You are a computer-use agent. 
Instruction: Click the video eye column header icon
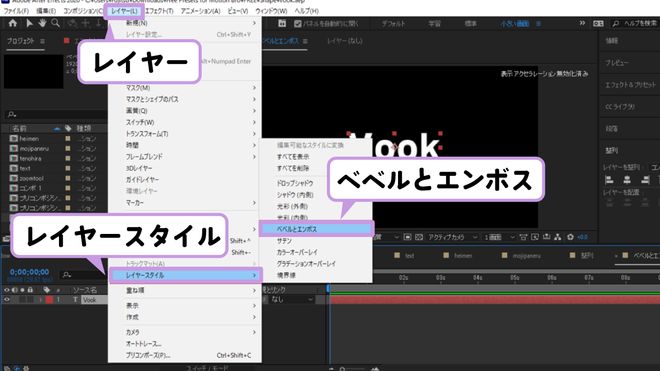7,290
